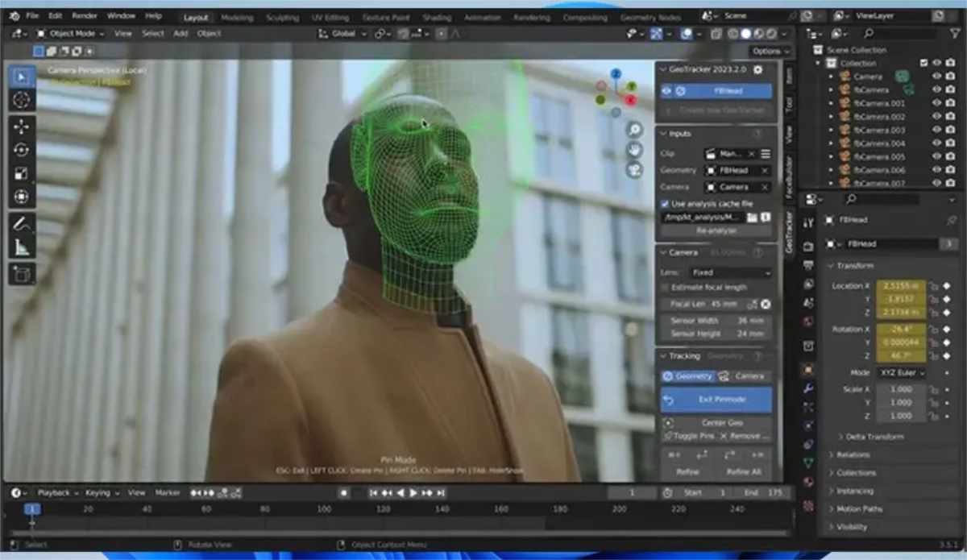
Task: Toggle the camera view icon in viewport
Action: click(x=634, y=169)
